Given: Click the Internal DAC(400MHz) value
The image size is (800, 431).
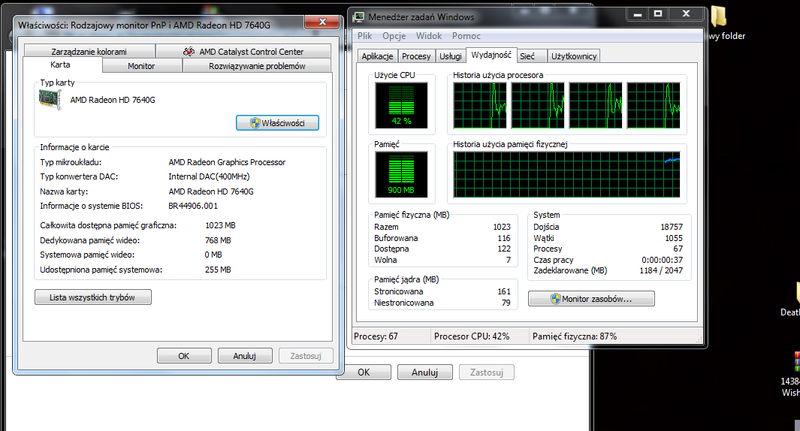Looking at the screenshot, I should click(x=209, y=176).
